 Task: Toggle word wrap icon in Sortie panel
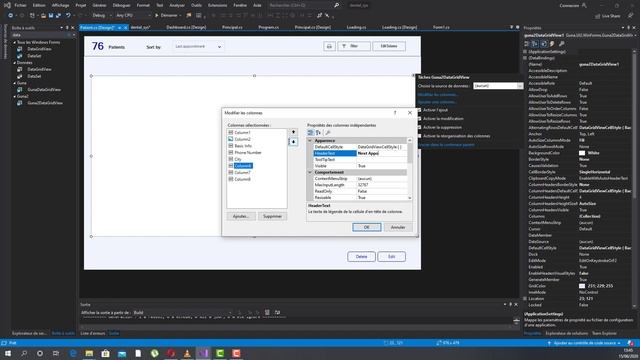point(278,312)
